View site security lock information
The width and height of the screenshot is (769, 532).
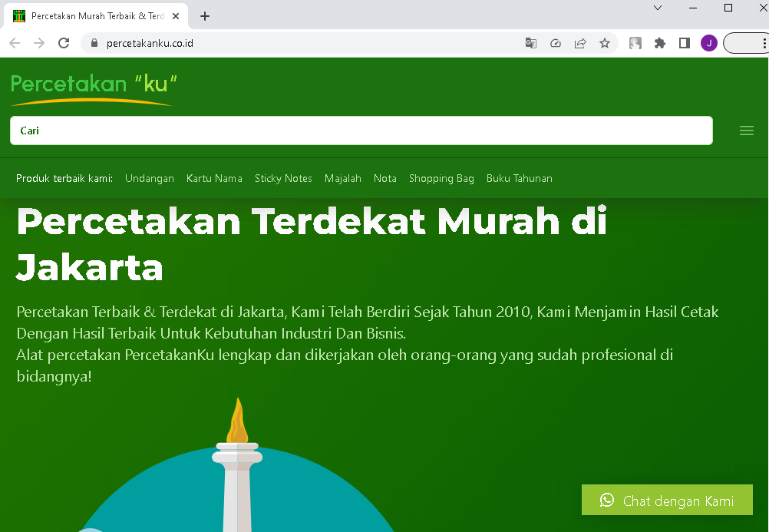pos(94,43)
